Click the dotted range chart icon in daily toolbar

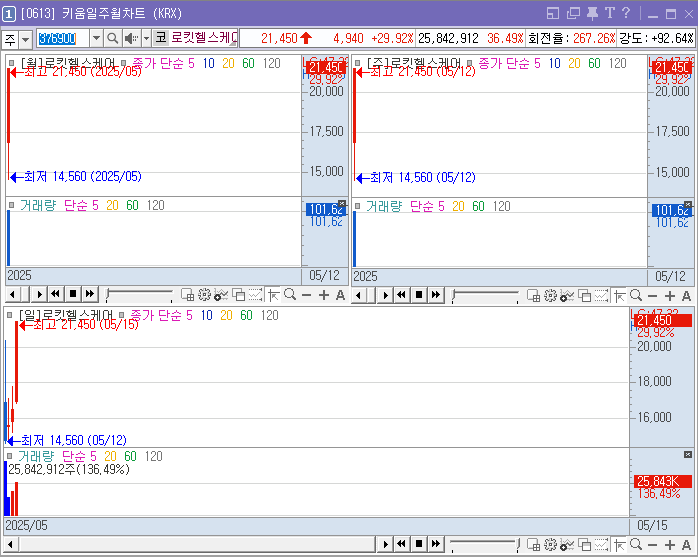(601, 545)
